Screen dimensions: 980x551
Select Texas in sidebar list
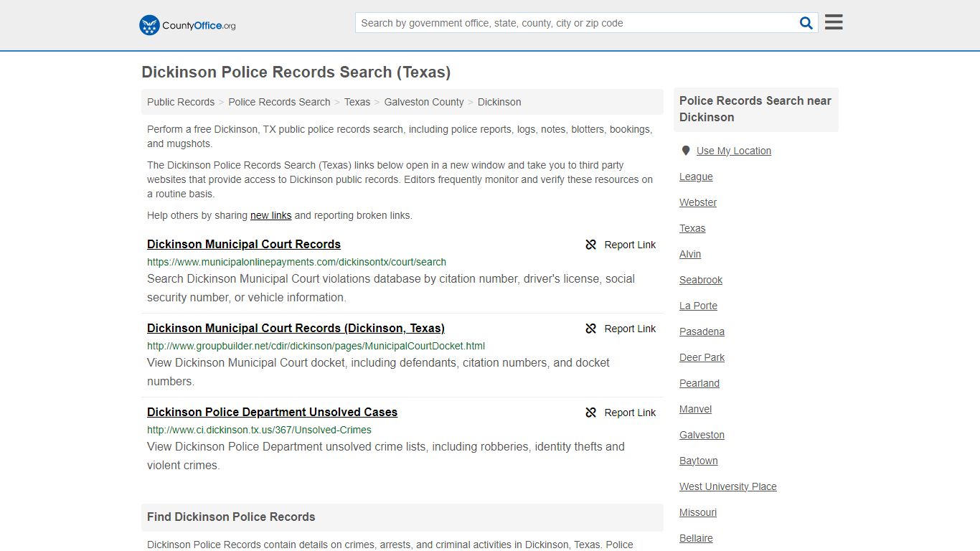[x=692, y=228]
